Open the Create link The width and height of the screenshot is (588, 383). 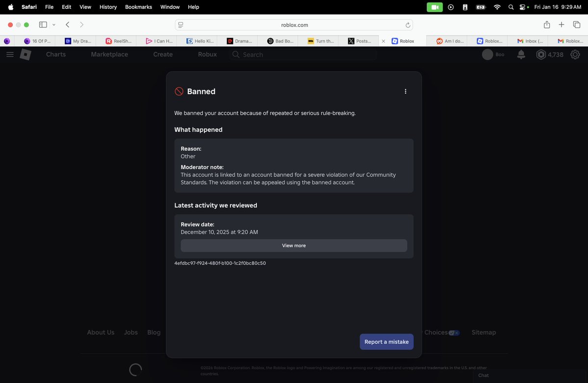163,55
